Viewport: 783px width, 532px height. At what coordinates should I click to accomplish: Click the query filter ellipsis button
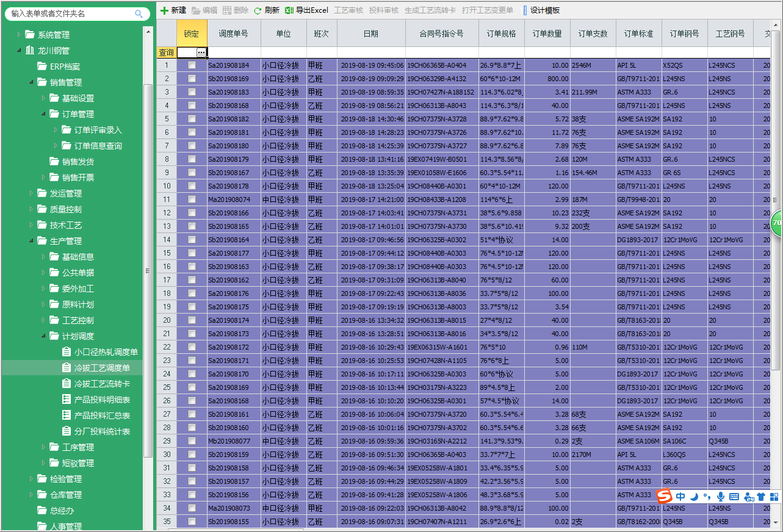click(201, 52)
